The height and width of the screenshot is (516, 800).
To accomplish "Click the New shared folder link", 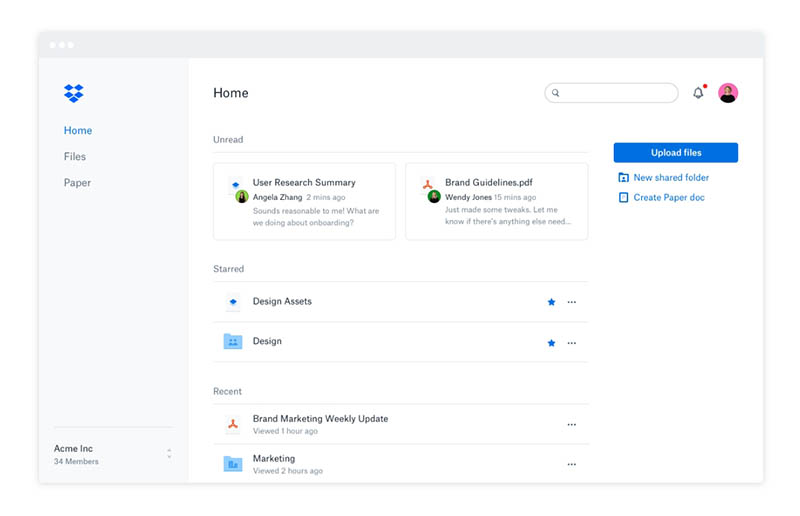I will click(670, 178).
